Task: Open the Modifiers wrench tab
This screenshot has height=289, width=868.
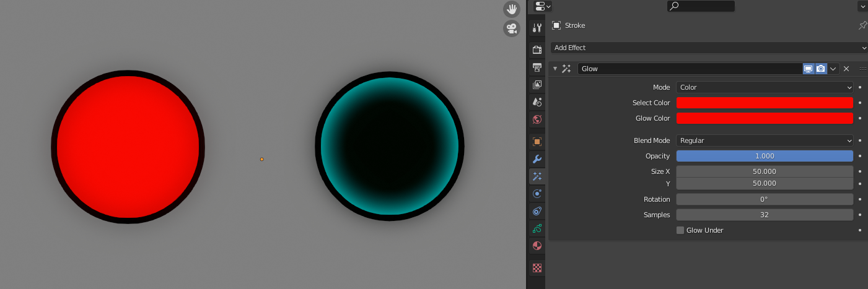Action: 537,159
